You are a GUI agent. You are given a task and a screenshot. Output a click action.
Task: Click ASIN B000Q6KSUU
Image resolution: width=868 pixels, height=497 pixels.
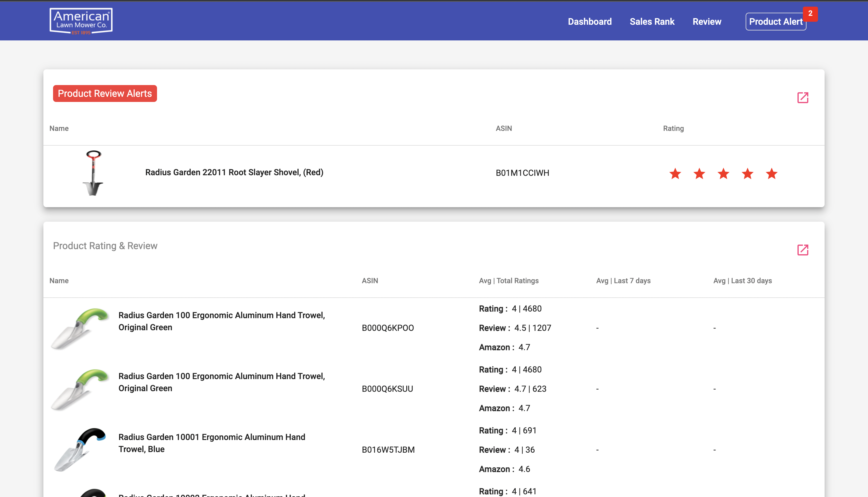pos(388,389)
